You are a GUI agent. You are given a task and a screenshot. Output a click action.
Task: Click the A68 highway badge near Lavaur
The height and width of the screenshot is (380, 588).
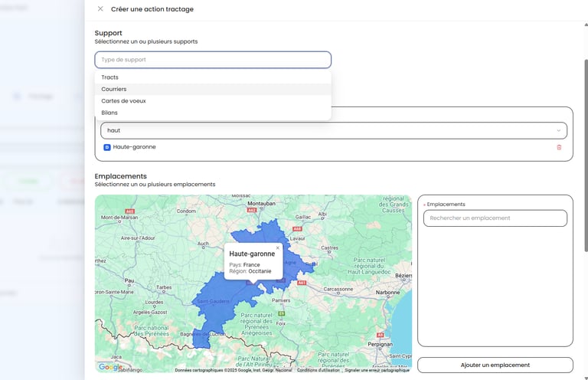[297, 228]
